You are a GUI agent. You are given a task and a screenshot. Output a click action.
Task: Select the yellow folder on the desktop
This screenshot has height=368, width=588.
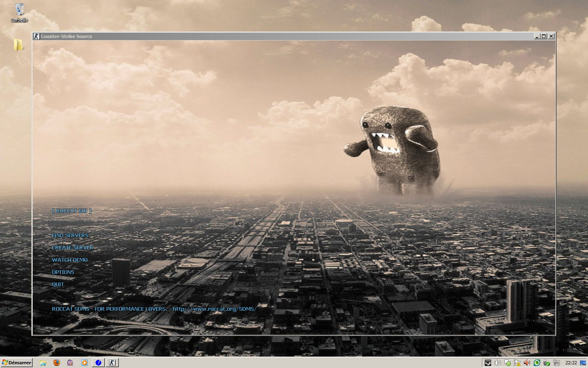point(18,45)
